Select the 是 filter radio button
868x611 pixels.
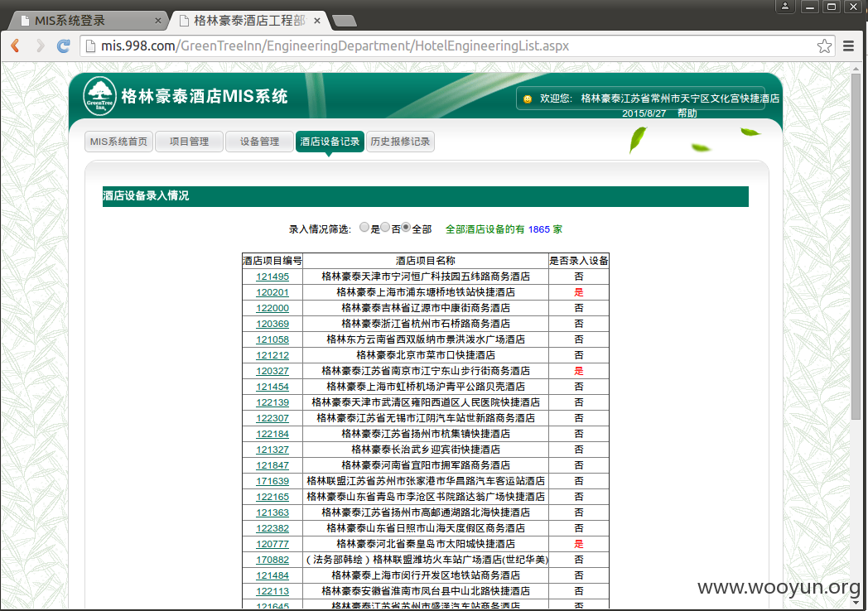click(x=364, y=227)
